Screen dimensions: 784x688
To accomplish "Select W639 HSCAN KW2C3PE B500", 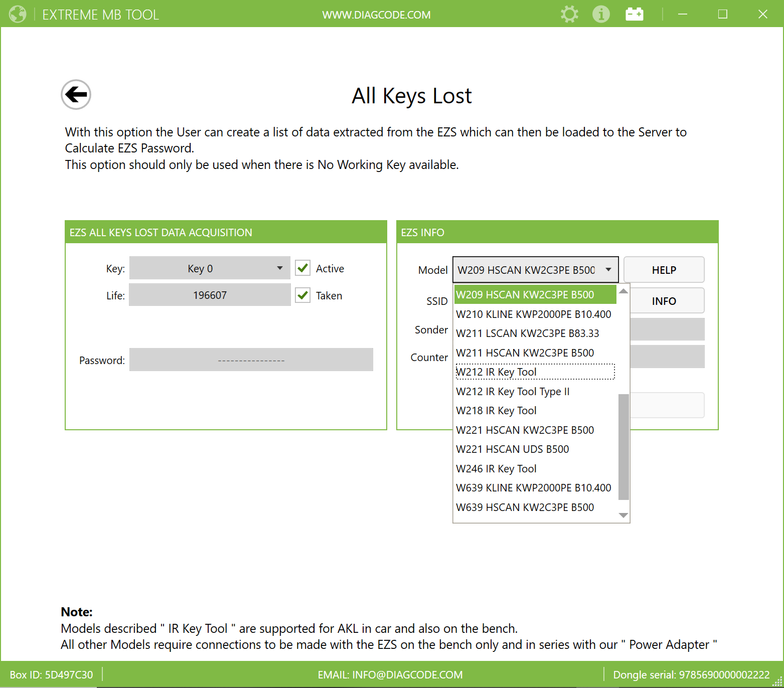I will (535, 507).
